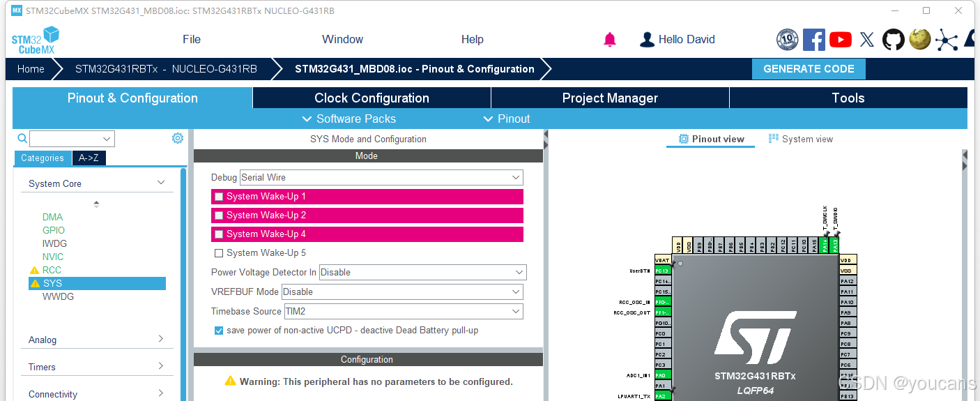Screen dimensions: 980x401
Task: Click the GENERATE CODE button
Action: coord(809,69)
